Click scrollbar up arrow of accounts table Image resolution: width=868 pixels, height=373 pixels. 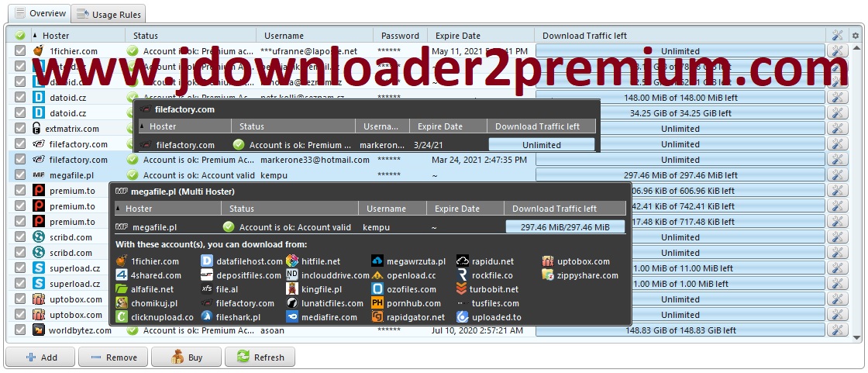(856, 49)
